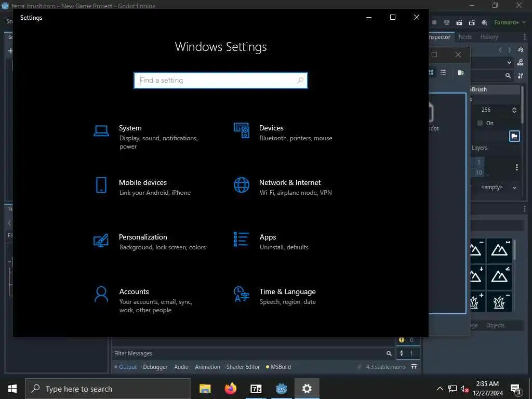Click Godot's movie maker mode icon
The height and width of the screenshot is (399, 532).
pos(484,22)
